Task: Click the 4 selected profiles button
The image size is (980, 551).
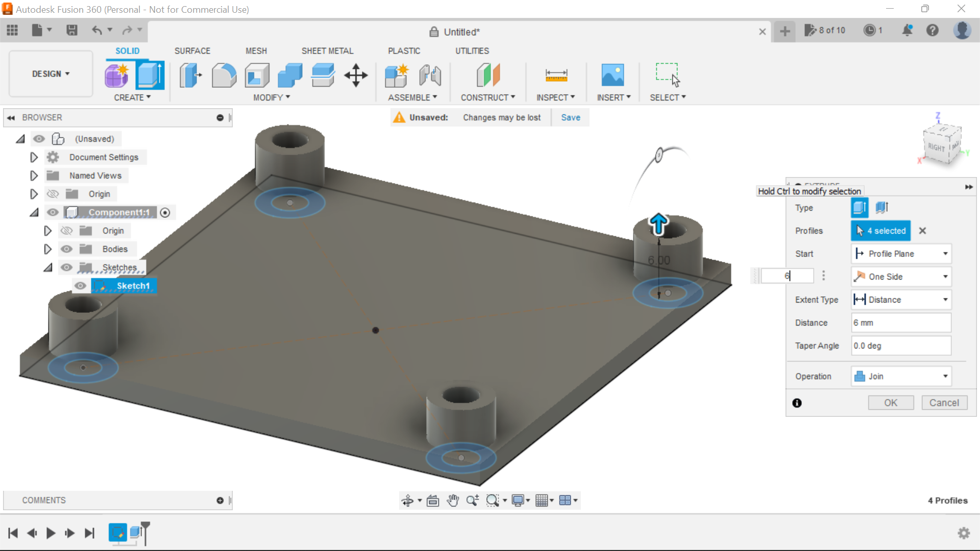Action: 880,231
